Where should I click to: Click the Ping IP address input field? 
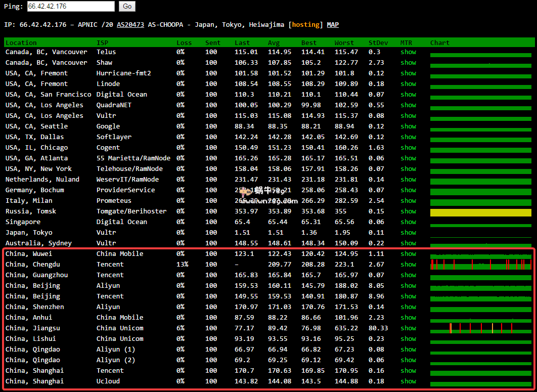pyautogui.click(x=71, y=7)
